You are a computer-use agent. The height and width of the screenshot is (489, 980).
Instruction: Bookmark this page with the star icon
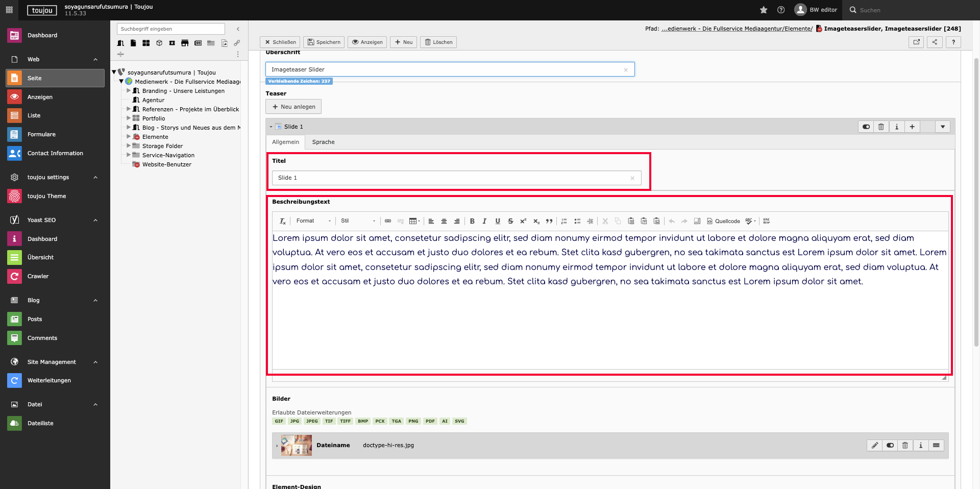point(764,10)
